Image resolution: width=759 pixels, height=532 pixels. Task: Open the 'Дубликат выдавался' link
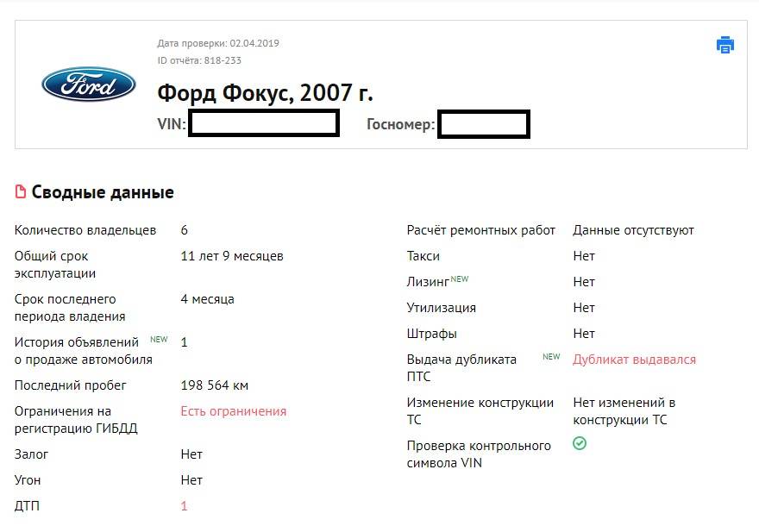point(634,360)
